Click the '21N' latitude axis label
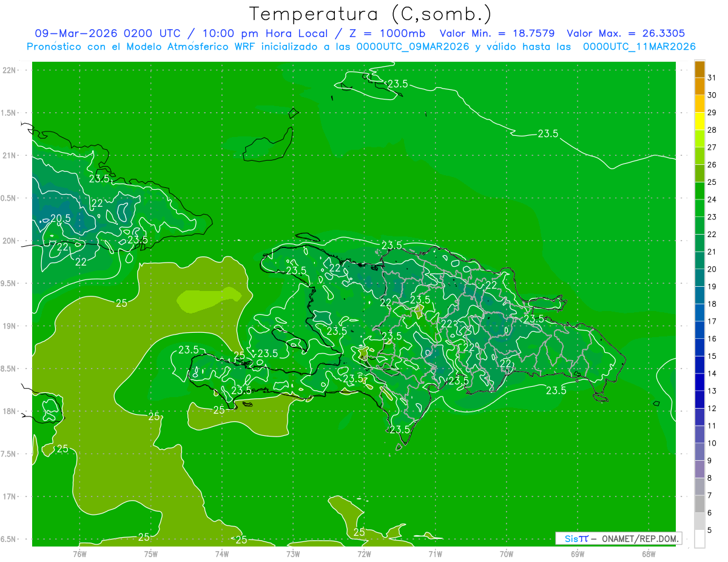The height and width of the screenshot is (562, 728). click(x=9, y=156)
